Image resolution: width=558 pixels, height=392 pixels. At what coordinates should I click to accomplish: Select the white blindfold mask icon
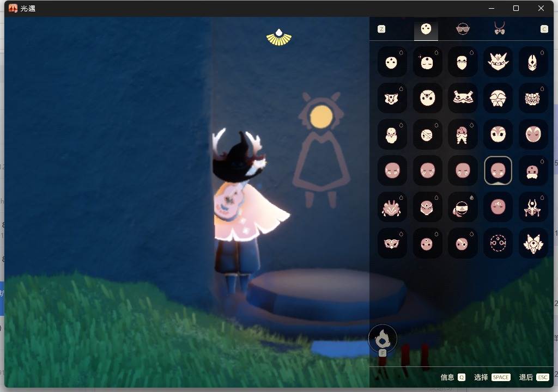(462, 207)
